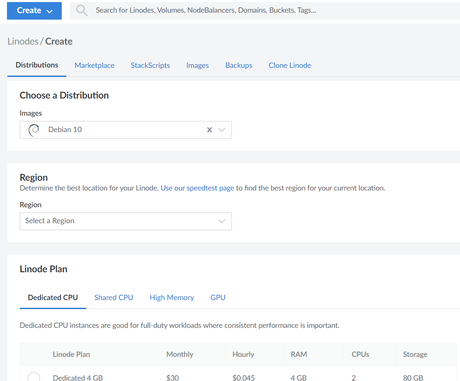This screenshot has width=460, height=381.
Task: Click the Debian 10 selected value
Action: pyautogui.click(x=65, y=129)
